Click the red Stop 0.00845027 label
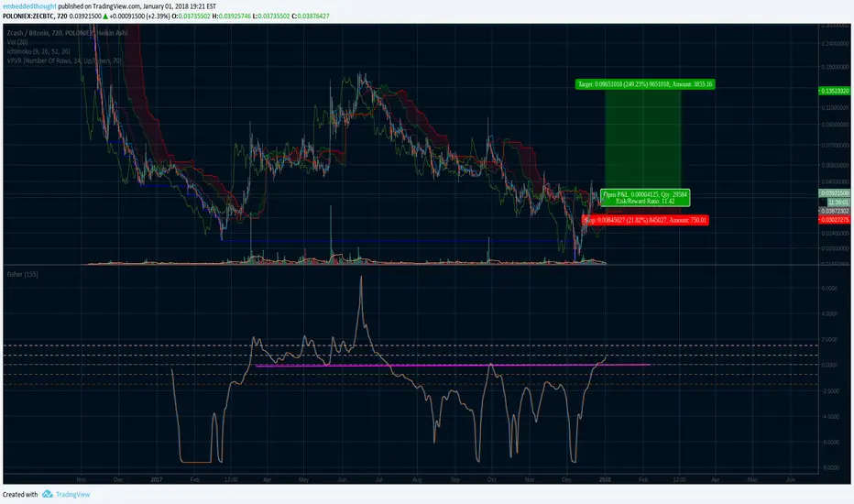The image size is (854, 504). pos(645,220)
